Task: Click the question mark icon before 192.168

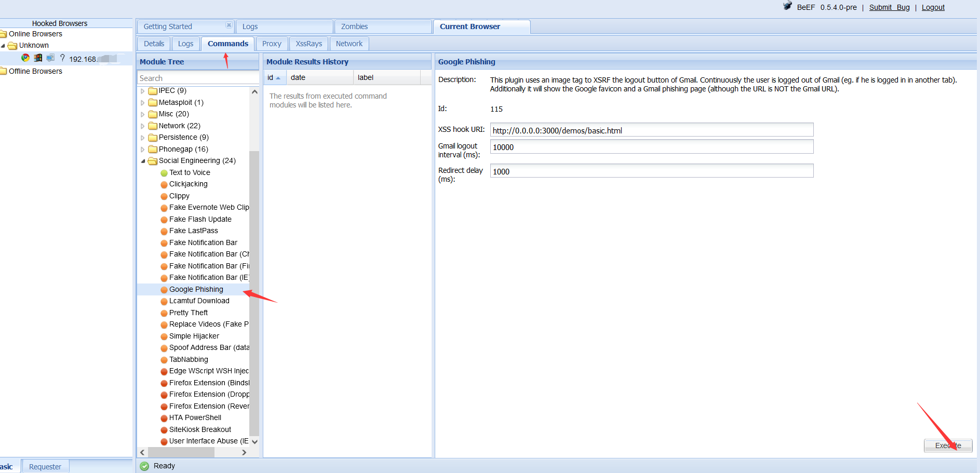Action: click(62, 58)
